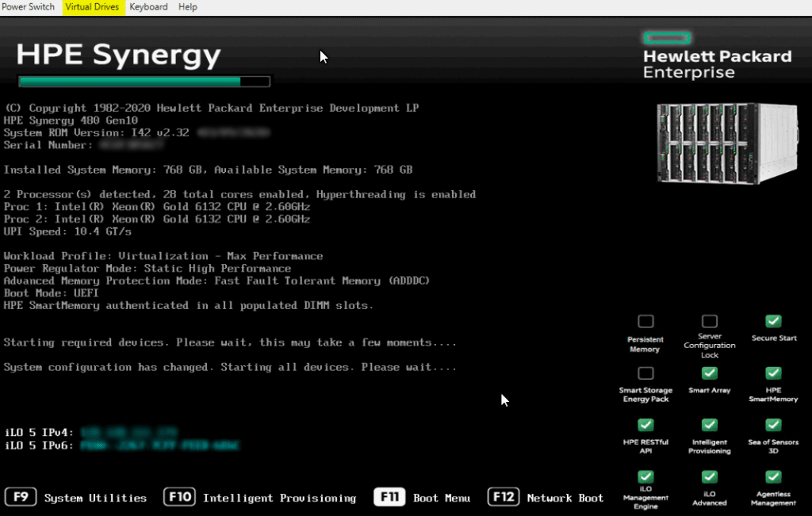The image size is (812, 516).
Task: Click the iLO Management Engine icon
Action: click(645, 476)
